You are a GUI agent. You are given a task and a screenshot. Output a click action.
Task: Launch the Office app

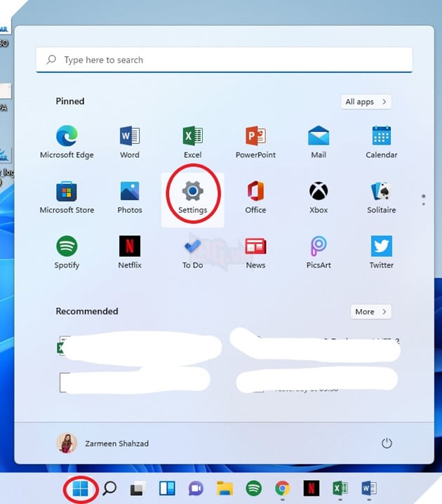pos(255,197)
